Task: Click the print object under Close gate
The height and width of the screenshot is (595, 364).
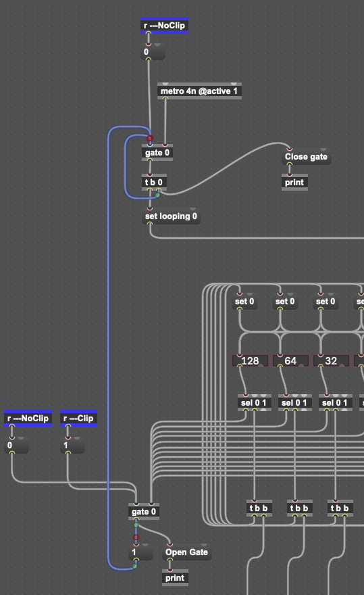Action: (x=294, y=182)
